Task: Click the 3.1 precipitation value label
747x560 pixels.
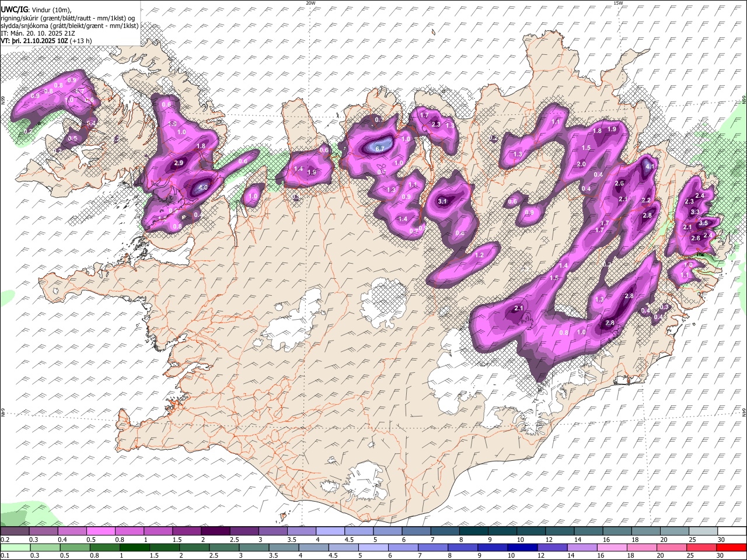Action: 442,201
